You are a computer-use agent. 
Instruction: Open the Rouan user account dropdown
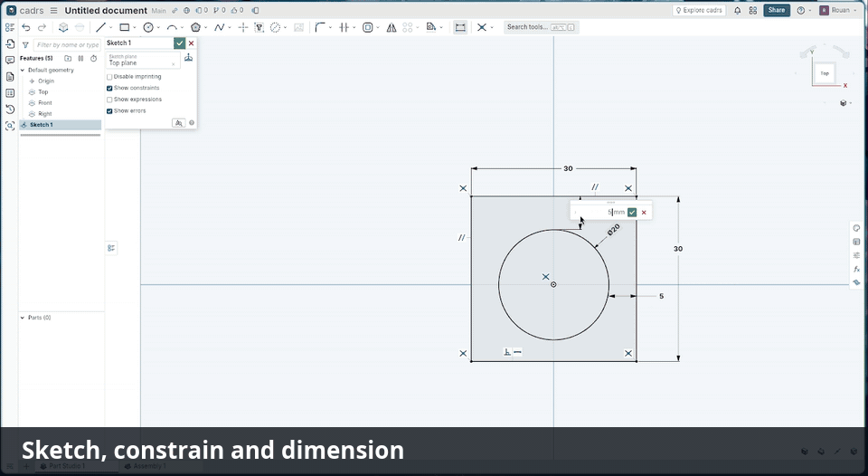(839, 11)
